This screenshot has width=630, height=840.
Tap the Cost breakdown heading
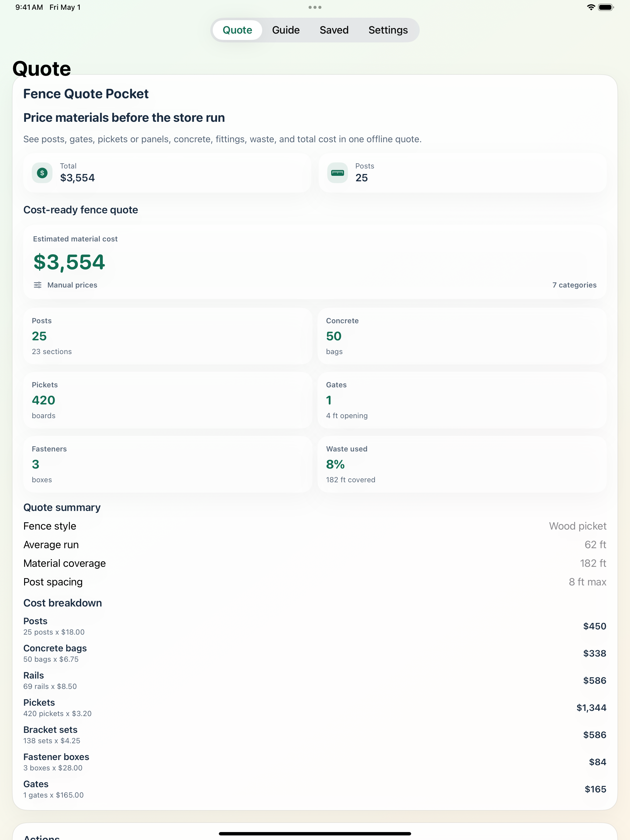(x=63, y=603)
